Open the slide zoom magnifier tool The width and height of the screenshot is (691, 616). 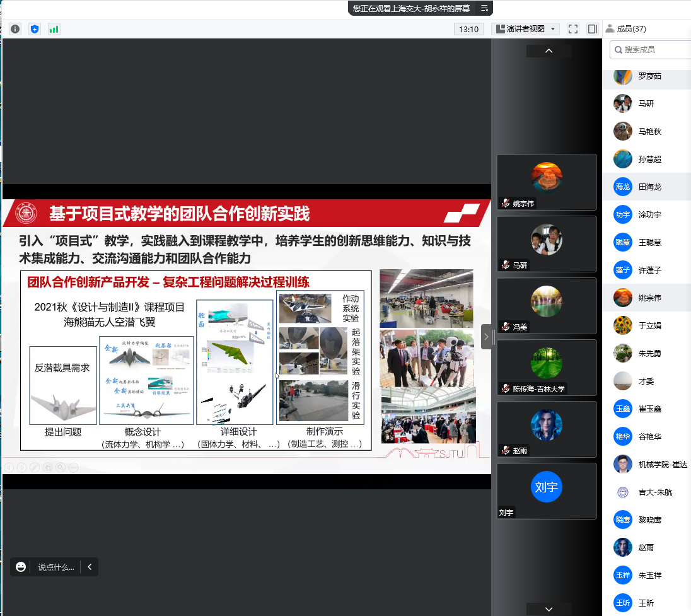point(61,467)
